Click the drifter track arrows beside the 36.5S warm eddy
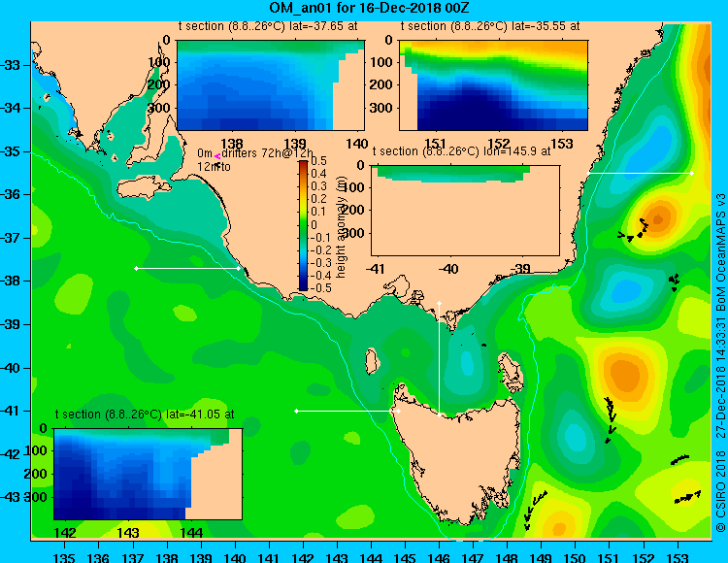This screenshot has height=563, width=728. 633,231
